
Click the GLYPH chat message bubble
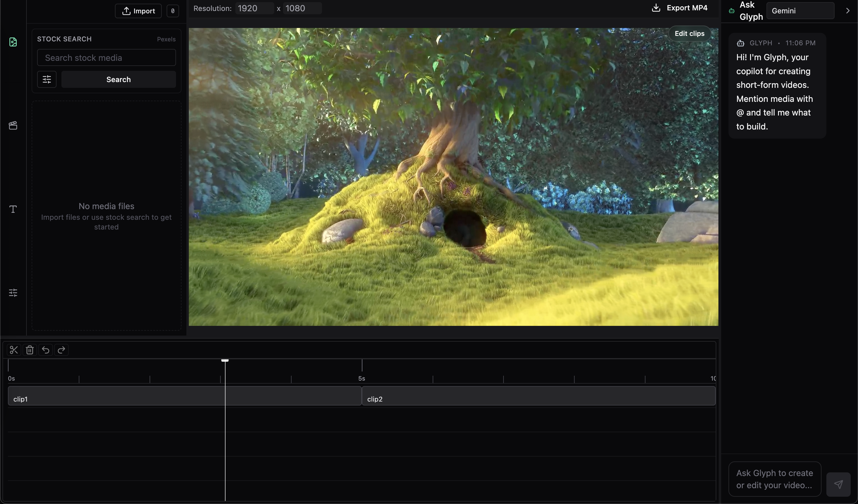coord(777,86)
